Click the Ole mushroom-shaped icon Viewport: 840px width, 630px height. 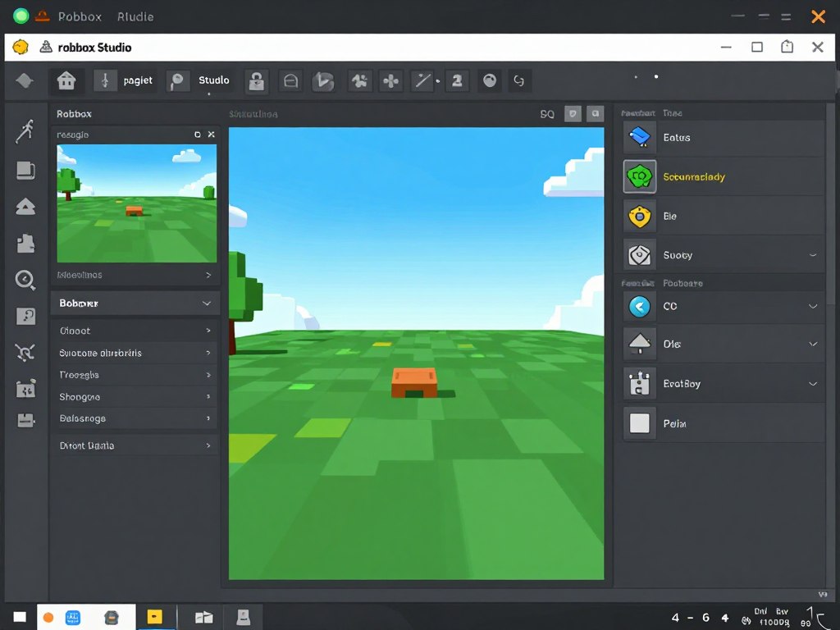[x=640, y=344]
